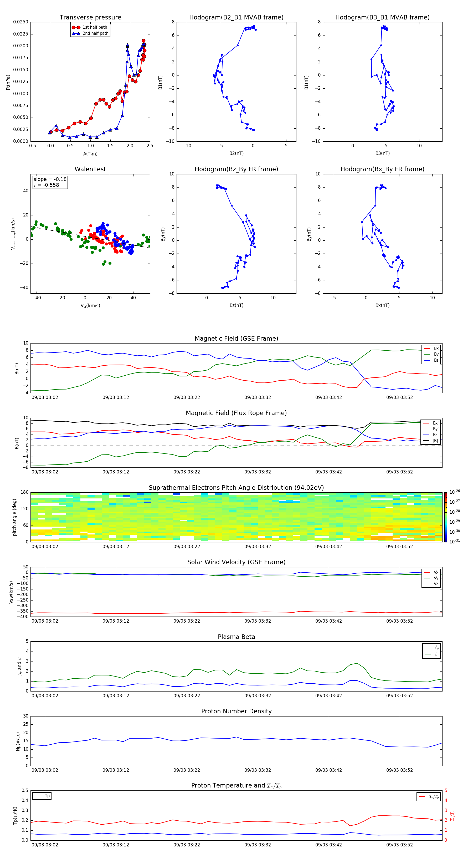Click the 'Tp(10^6K)' y-axis label
This screenshot has width=473, height=868.
click(x=16, y=816)
